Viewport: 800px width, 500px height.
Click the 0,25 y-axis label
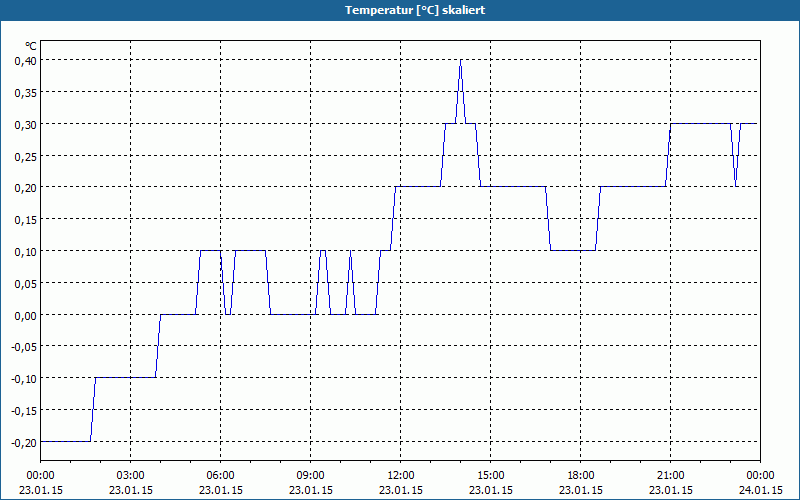point(26,156)
